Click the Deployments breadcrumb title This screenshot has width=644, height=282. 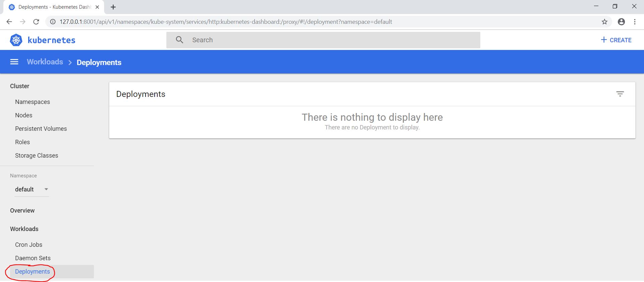coord(99,62)
